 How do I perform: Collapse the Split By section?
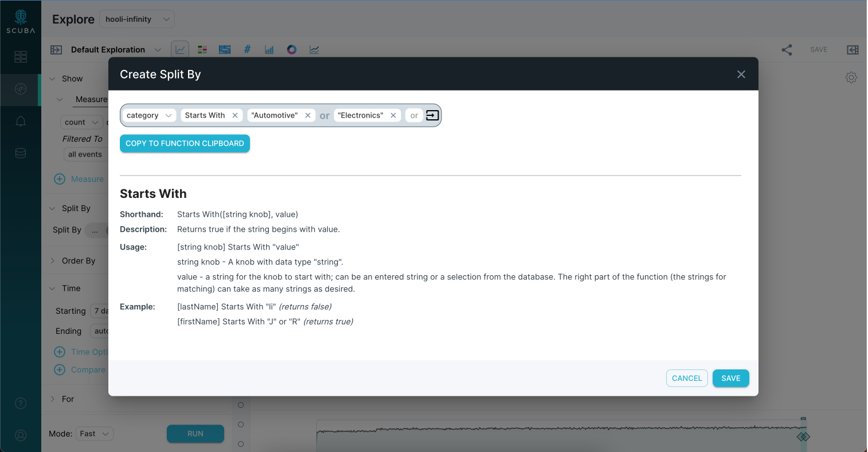(x=52, y=208)
